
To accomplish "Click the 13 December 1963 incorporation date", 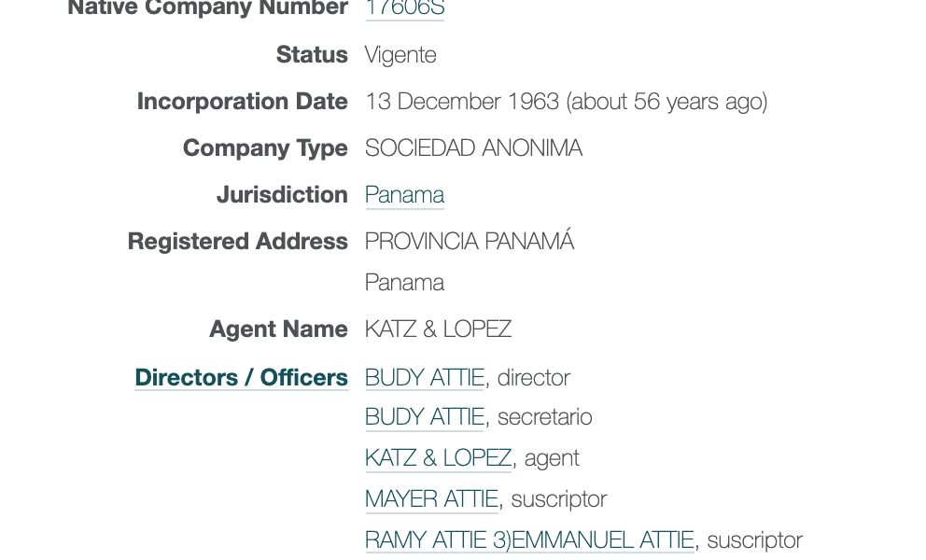I will 462,102.
